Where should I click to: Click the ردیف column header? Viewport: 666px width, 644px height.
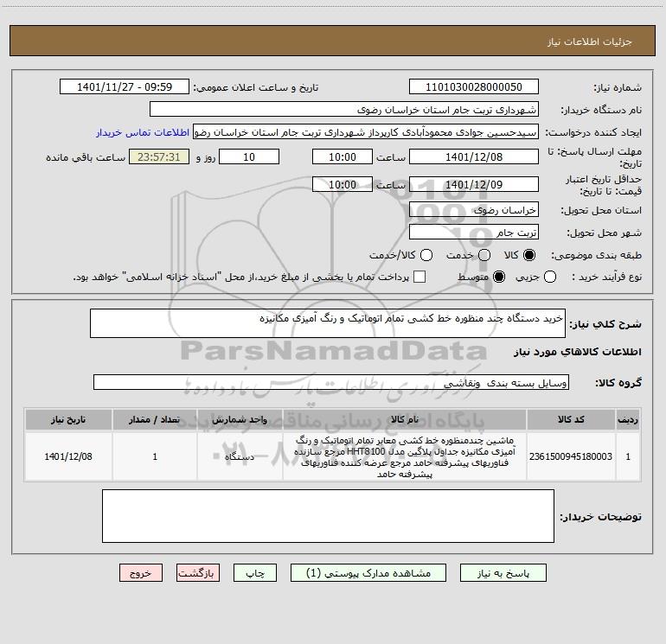(628, 419)
